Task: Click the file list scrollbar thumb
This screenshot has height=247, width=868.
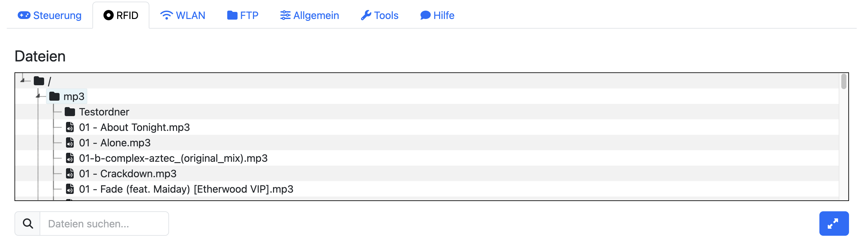Action: tap(844, 82)
